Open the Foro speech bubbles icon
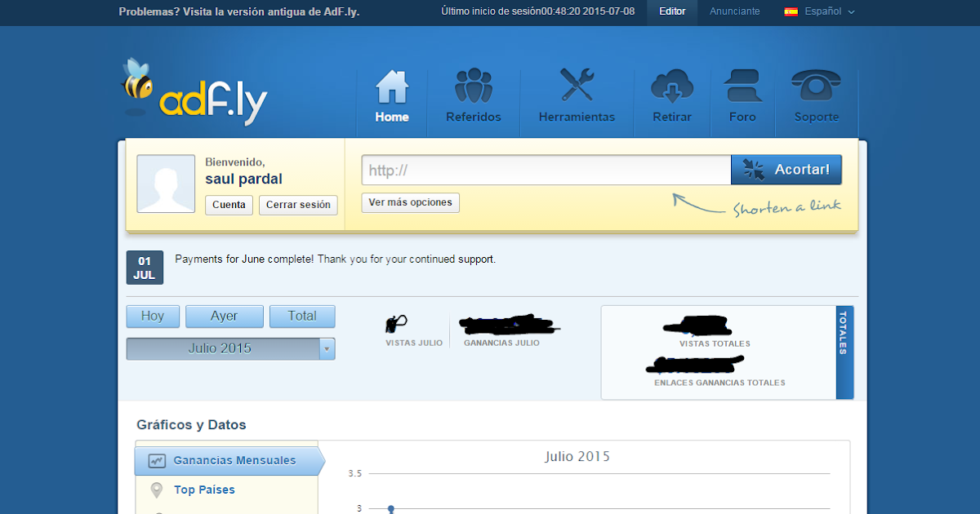The image size is (980, 514). coord(742,86)
